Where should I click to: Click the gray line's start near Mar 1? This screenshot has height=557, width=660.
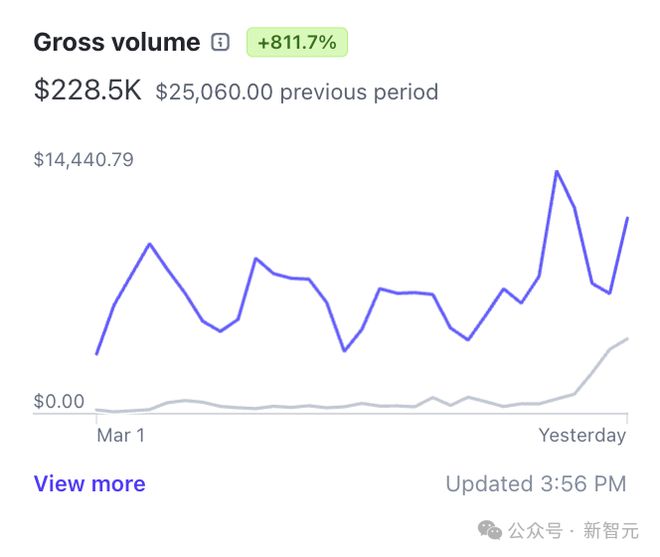[97, 409]
